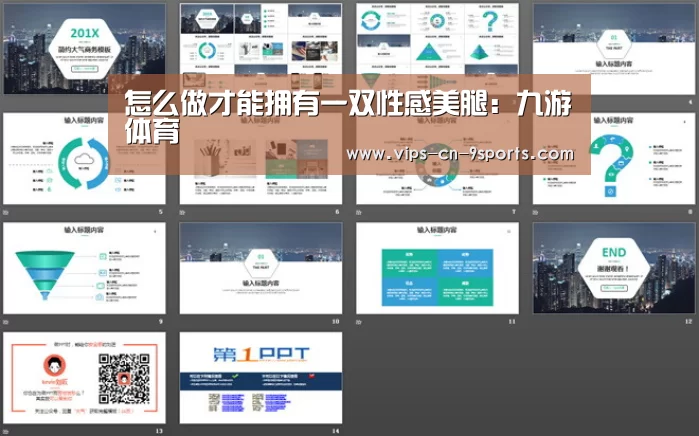Select slide 2 with the nine-slide overview grid
The image size is (699, 436).
(261, 49)
